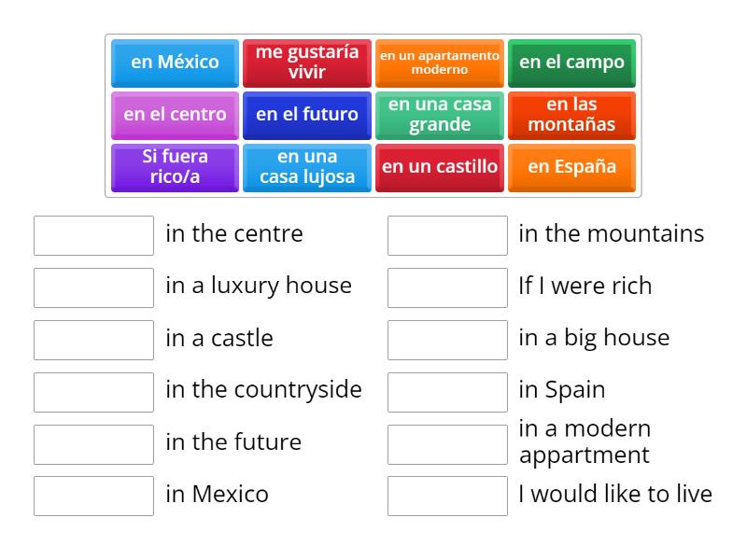
Task: Choose the 'en el futuro' tile
Action: tap(307, 115)
